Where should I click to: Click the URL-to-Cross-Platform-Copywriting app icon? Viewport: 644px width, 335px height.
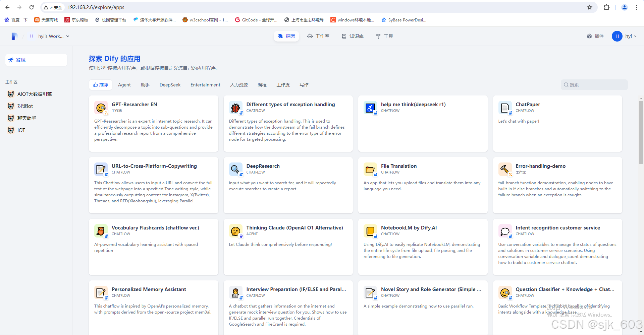coord(101,169)
